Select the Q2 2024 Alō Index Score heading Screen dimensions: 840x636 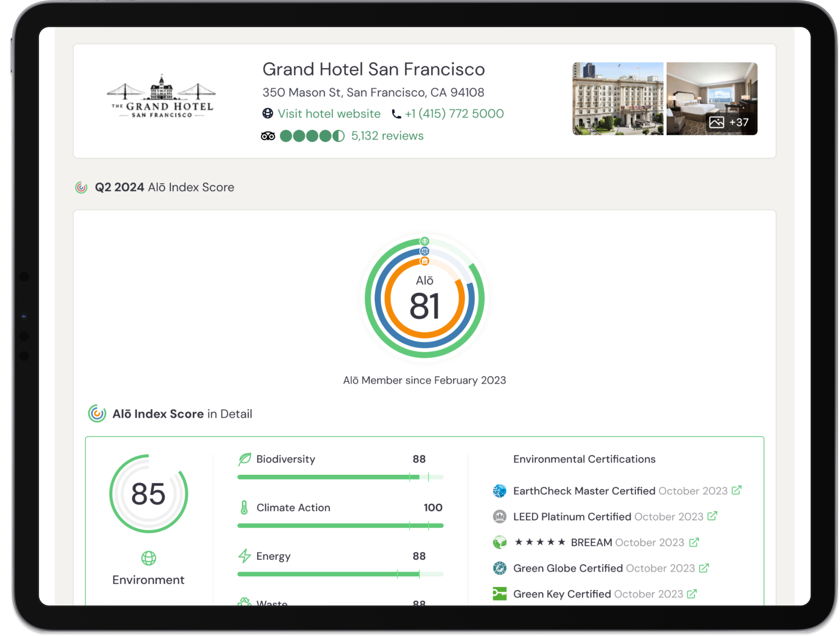[x=164, y=188]
